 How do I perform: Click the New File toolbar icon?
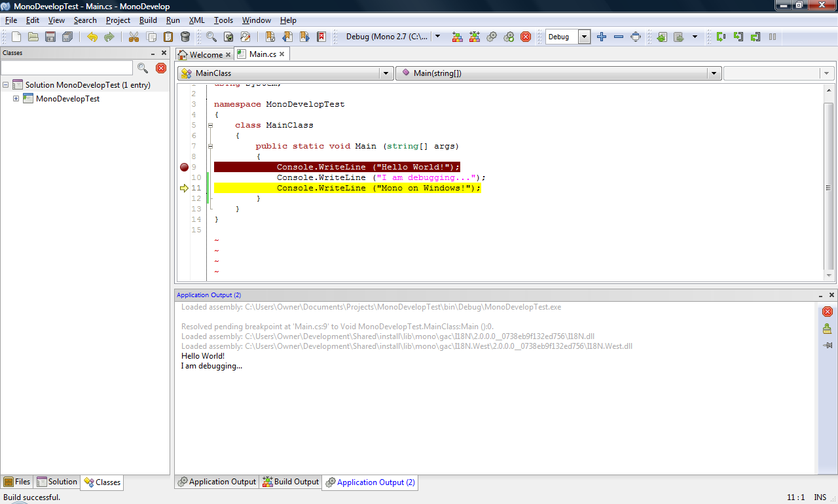(16, 37)
